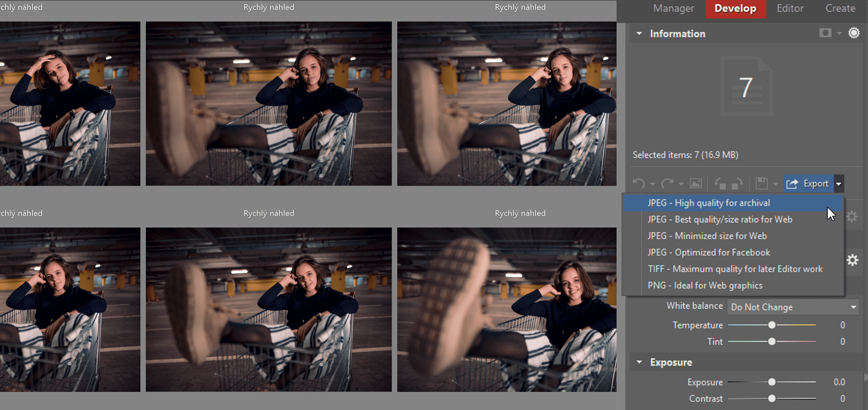
Task: Switch to the Manager tab
Action: pos(674,9)
